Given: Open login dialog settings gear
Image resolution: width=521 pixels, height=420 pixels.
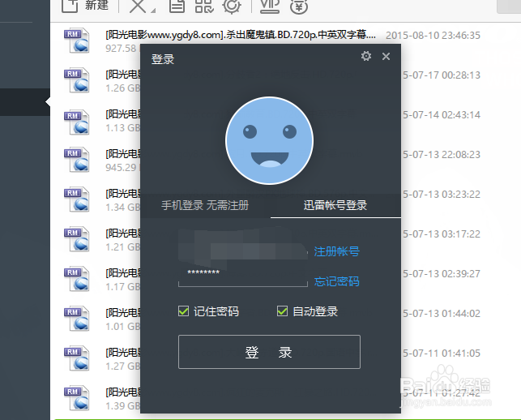Looking at the screenshot, I should pos(366,56).
